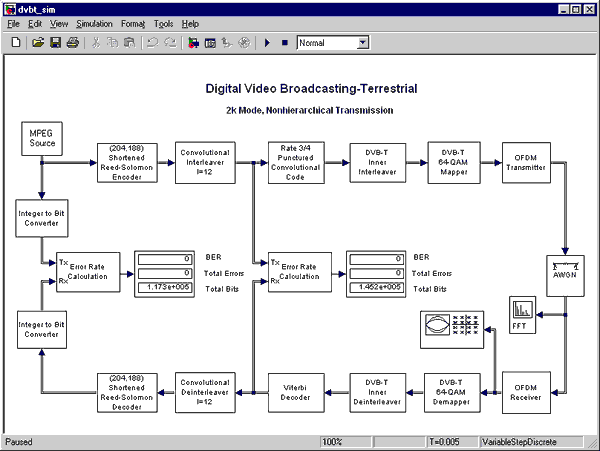Start simulation with the play button
The image size is (600, 451).
267,43
